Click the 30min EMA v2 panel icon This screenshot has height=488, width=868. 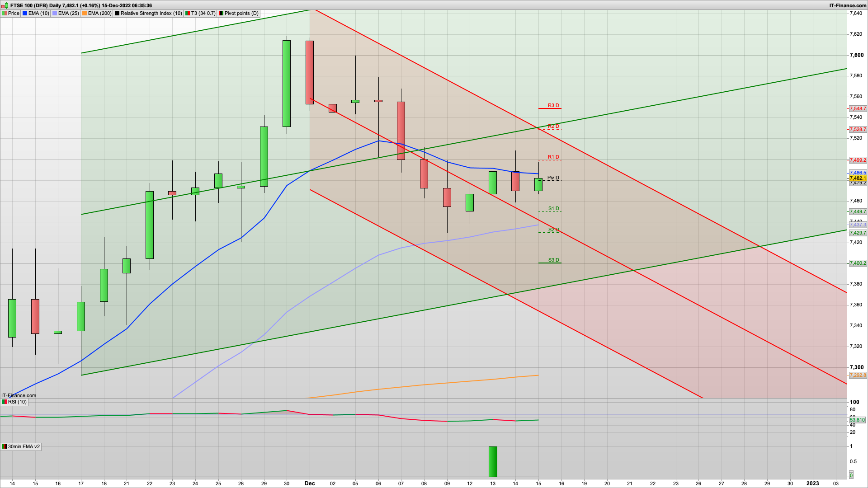(5, 446)
